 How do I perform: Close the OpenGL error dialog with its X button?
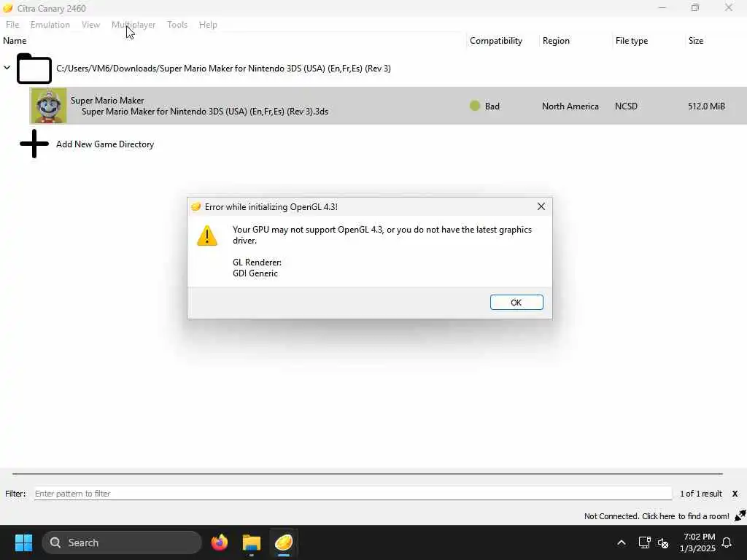click(x=541, y=206)
